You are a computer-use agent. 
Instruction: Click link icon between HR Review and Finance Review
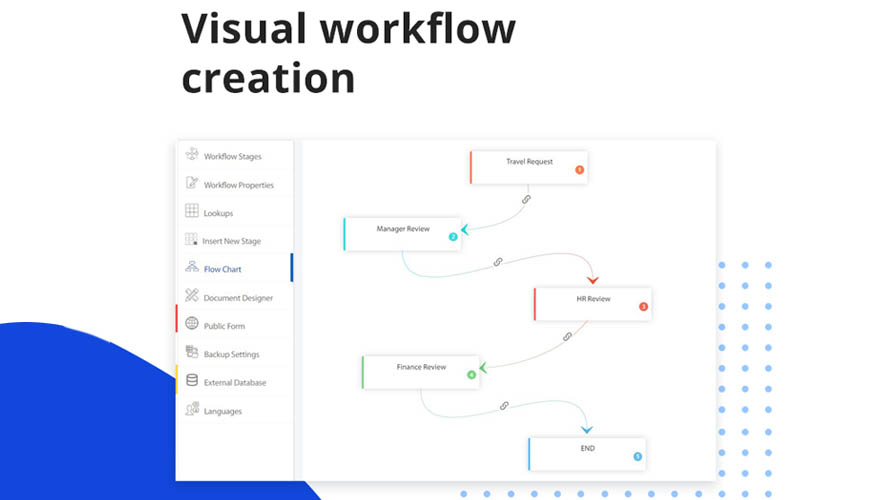(567, 337)
